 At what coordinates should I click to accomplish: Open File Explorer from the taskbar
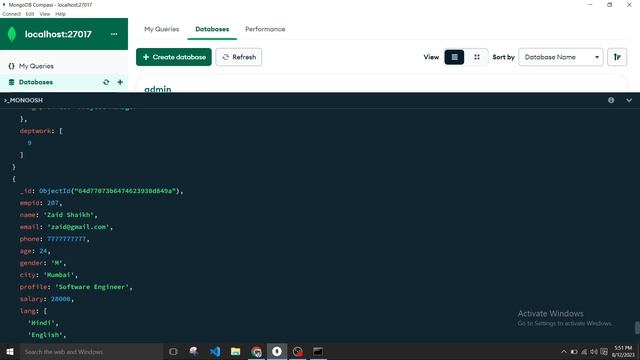tap(236, 351)
